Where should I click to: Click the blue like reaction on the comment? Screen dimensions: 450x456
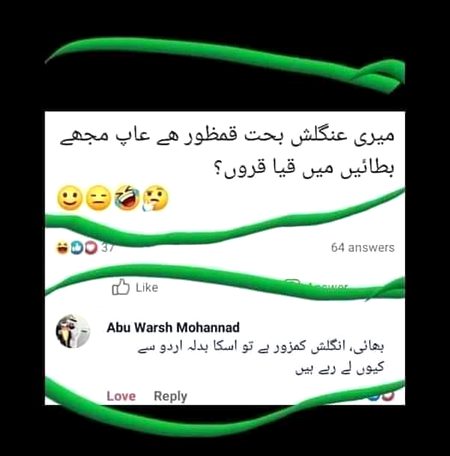[x=374, y=396]
